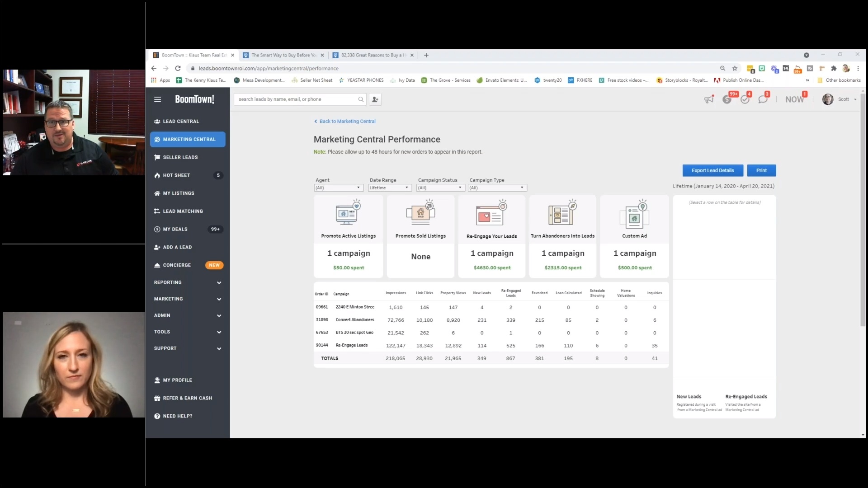Click the search leads input field

tap(296, 99)
